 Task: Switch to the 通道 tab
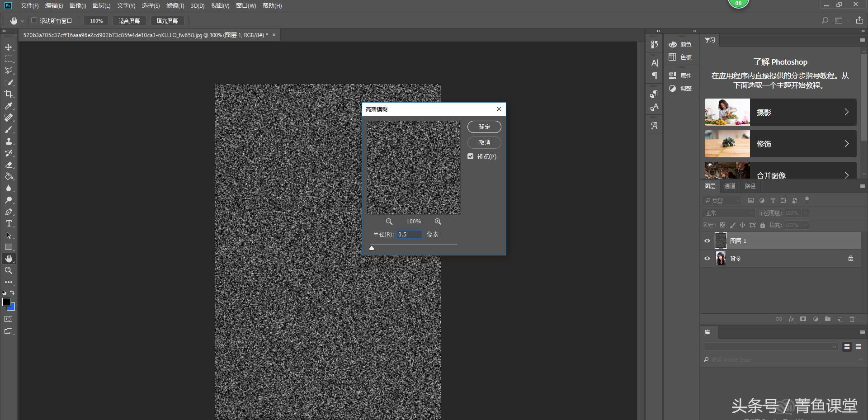(x=730, y=186)
